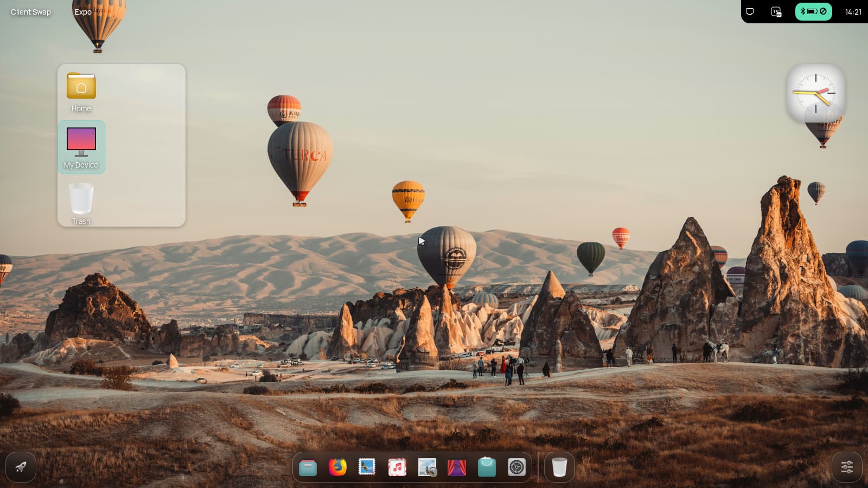This screenshot has width=868, height=488.
Task: Click the analog clock widget
Action: [x=815, y=93]
